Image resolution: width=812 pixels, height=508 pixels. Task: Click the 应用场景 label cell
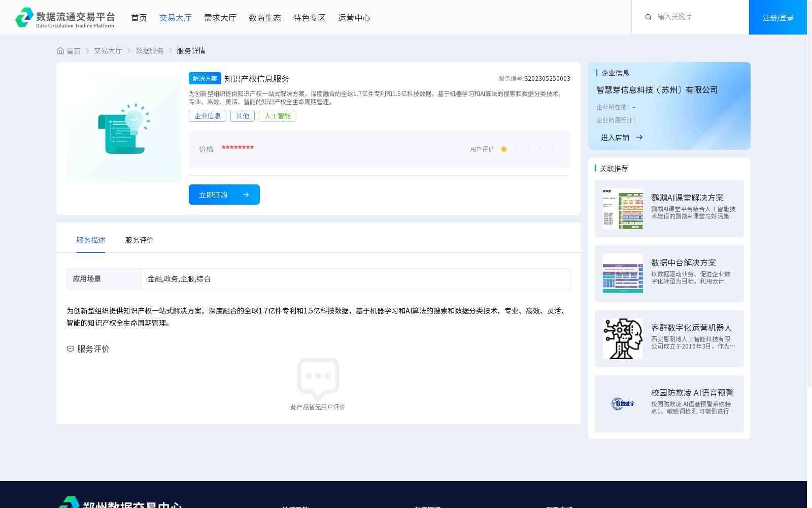tap(104, 279)
